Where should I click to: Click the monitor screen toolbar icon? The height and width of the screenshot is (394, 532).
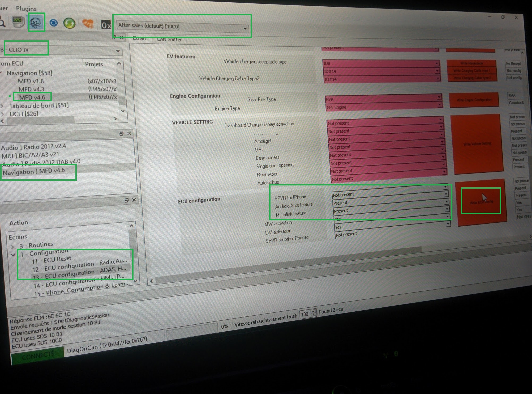click(18, 22)
